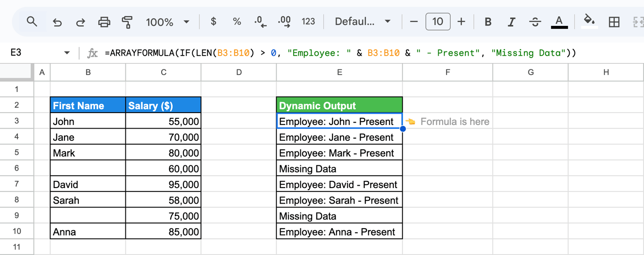Select row 1 header
Image resolution: width=644 pixels, height=255 pixels.
17,89
